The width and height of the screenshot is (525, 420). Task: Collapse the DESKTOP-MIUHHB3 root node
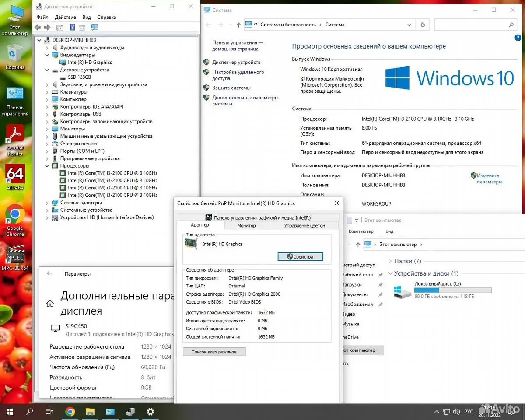(40, 40)
